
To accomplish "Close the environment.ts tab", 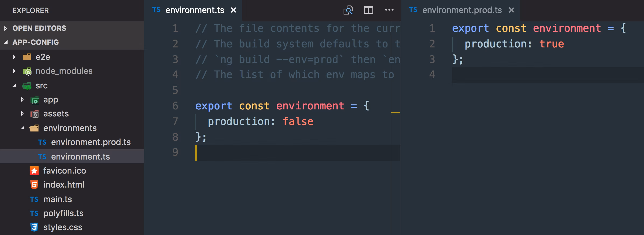I will tap(233, 10).
